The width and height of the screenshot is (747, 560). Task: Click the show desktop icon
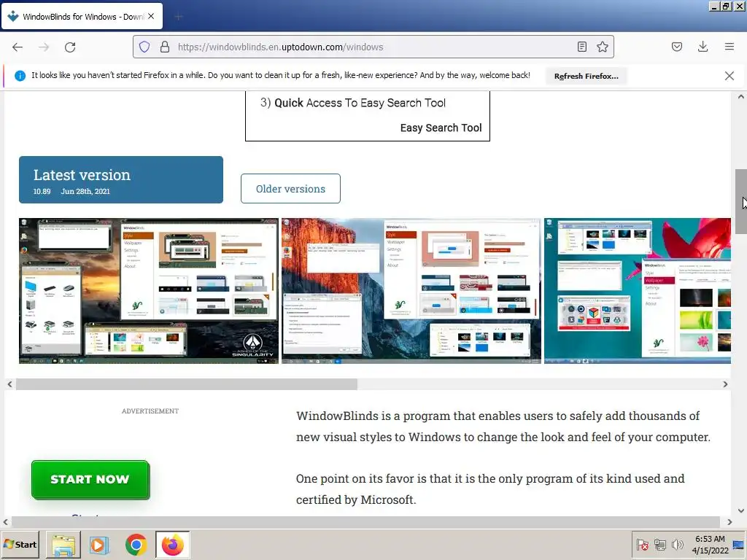(740, 544)
